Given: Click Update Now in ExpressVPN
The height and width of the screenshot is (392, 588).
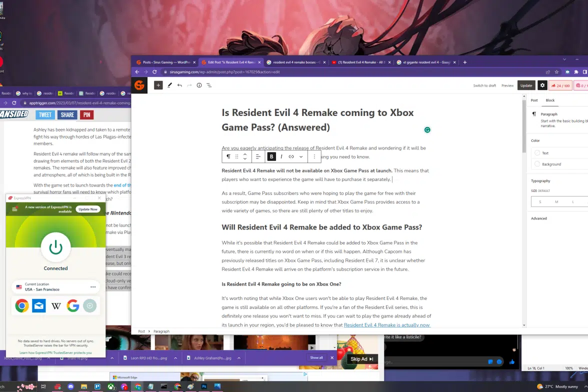Looking at the screenshot, I should (x=88, y=209).
